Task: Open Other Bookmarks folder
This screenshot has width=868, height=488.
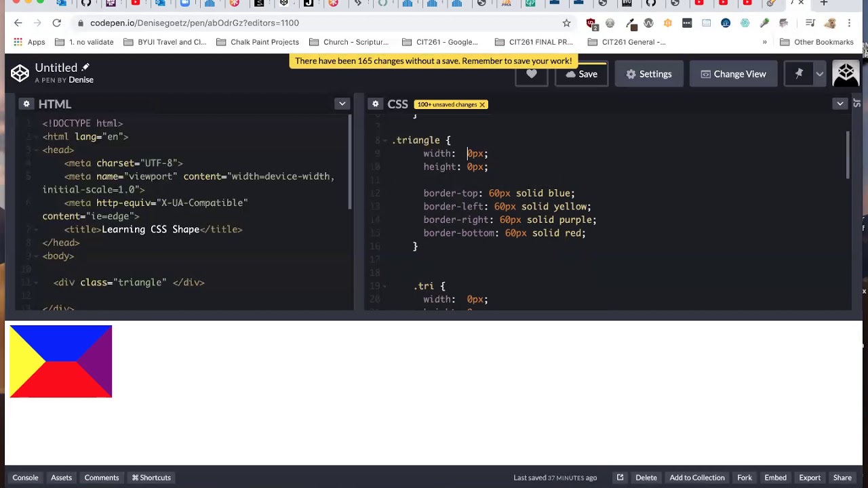Action: click(816, 42)
